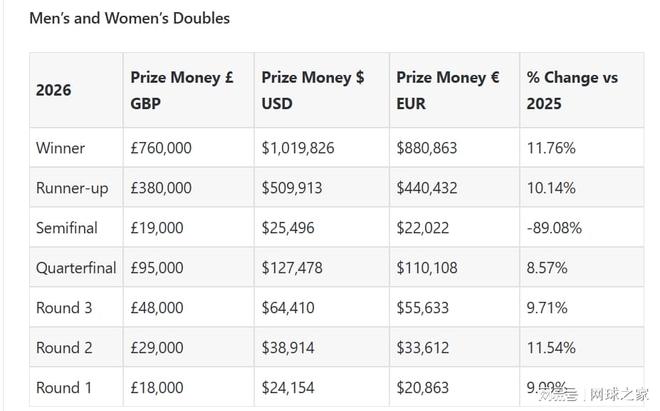Select the £760,000 cell
This screenshot has width=660, height=411.
[161, 148]
